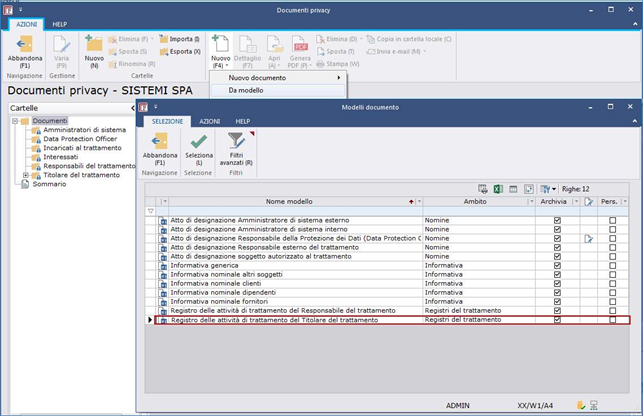Open Ambito column filter dropdown
The image size is (643, 416).
532,201
